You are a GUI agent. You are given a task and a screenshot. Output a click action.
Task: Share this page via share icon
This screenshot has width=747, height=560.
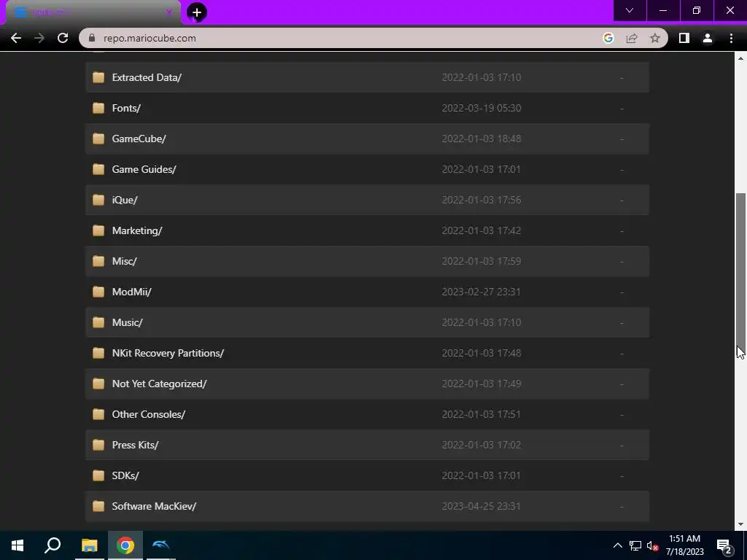632,38
